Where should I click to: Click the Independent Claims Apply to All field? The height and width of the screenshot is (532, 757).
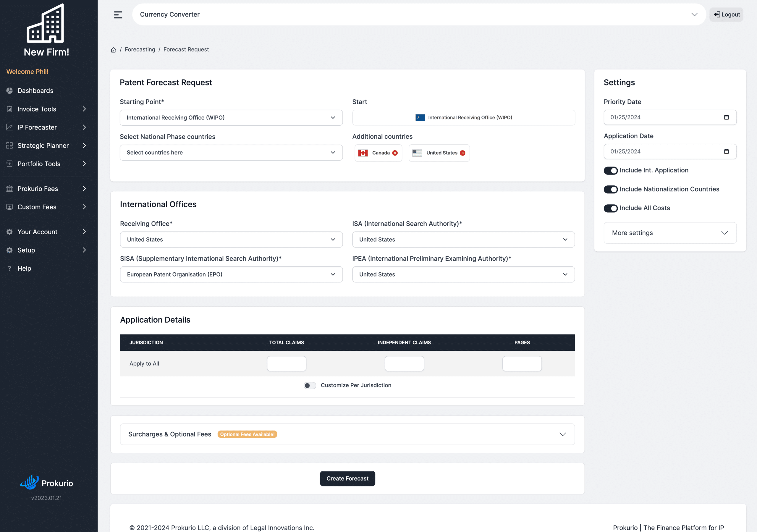click(x=404, y=364)
